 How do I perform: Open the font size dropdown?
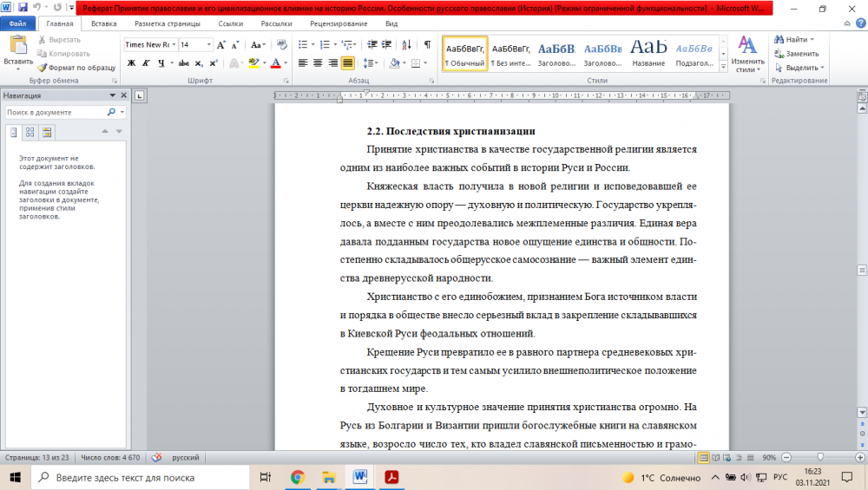pyautogui.click(x=208, y=44)
